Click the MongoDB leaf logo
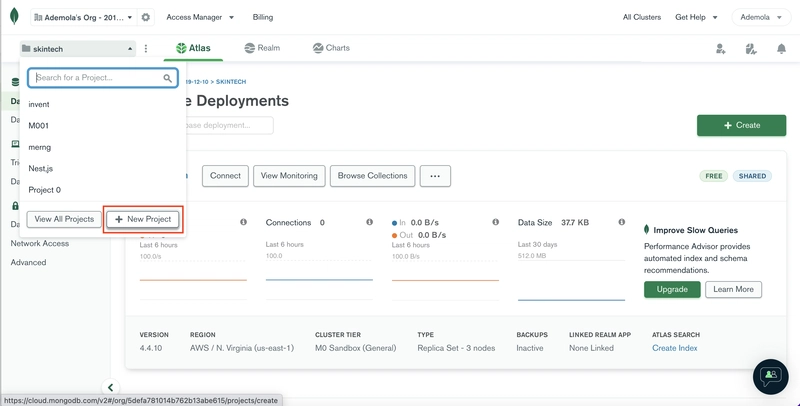800x406 pixels. click(14, 16)
